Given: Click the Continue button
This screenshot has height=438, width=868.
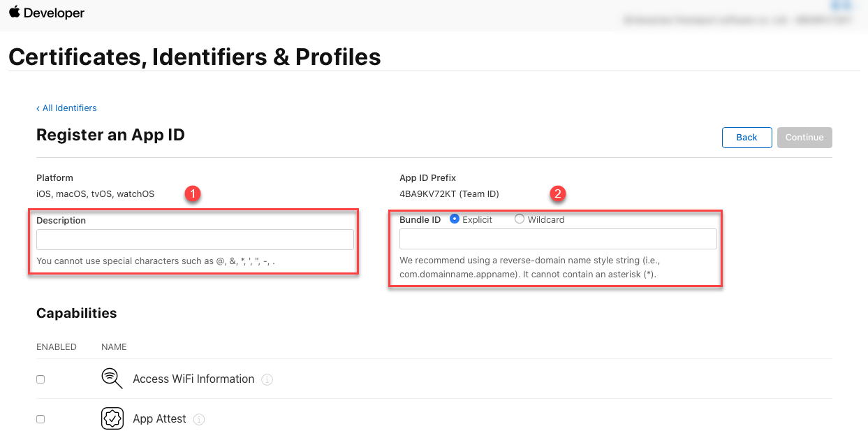Looking at the screenshot, I should [x=804, y=138].
